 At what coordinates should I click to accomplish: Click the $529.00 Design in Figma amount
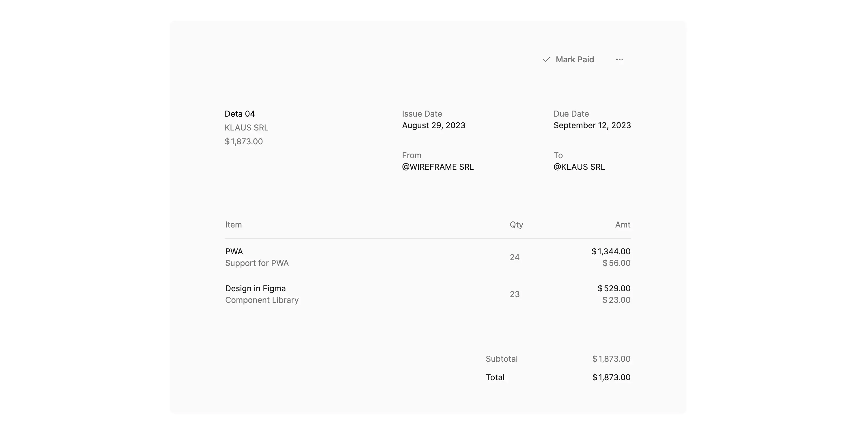coord(614,289)
